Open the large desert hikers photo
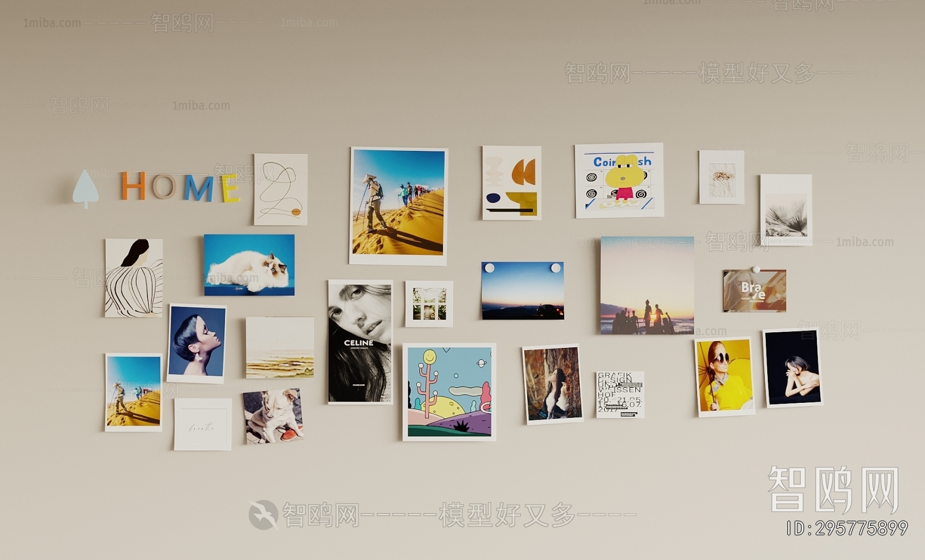The height and width of the screenshot is (560, 925). [398, 206]
